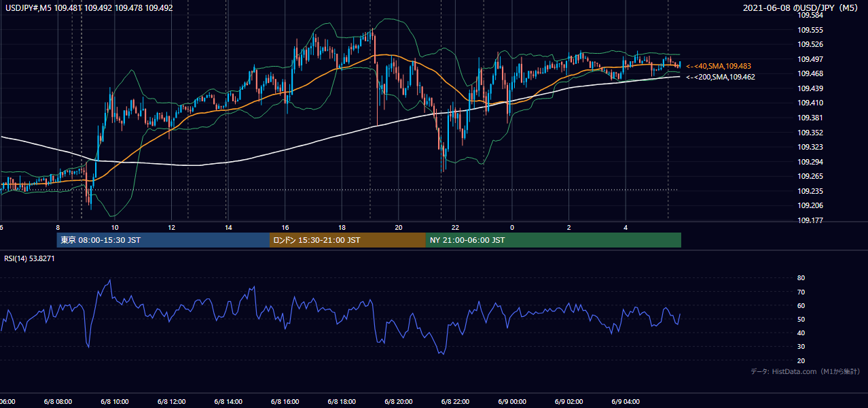Click the 6/8 18:00 date-time label
Image resolution: width=868 pixels, height=408 pixels.
(x=342, y=402)
